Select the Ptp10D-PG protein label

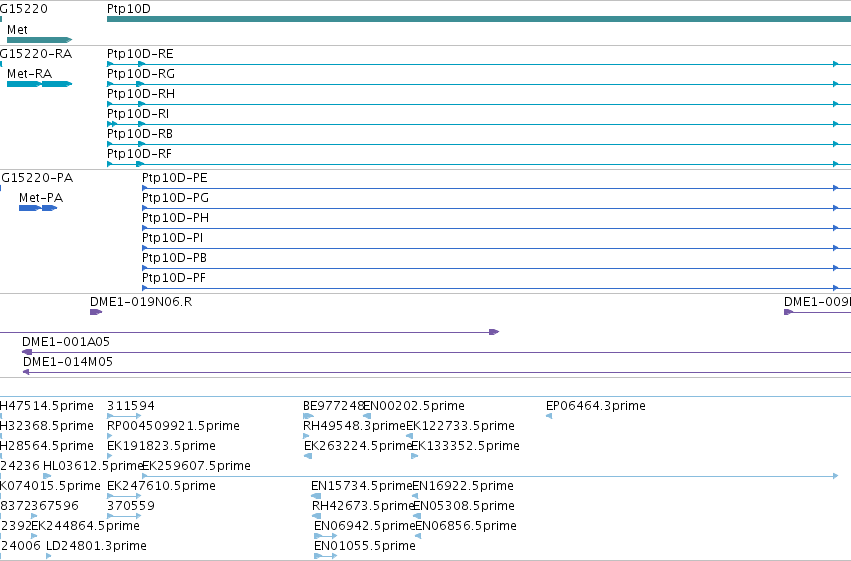click(175, 198)
